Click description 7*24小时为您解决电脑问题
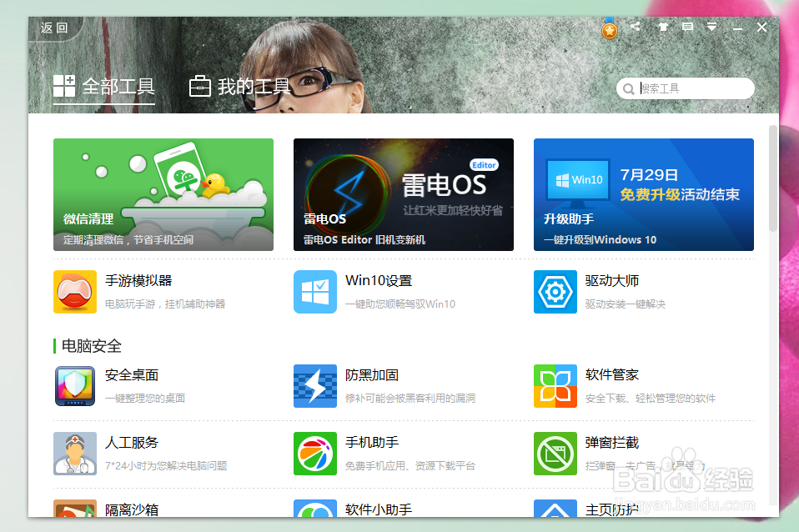799x532 pixels. tap(166, 466)
